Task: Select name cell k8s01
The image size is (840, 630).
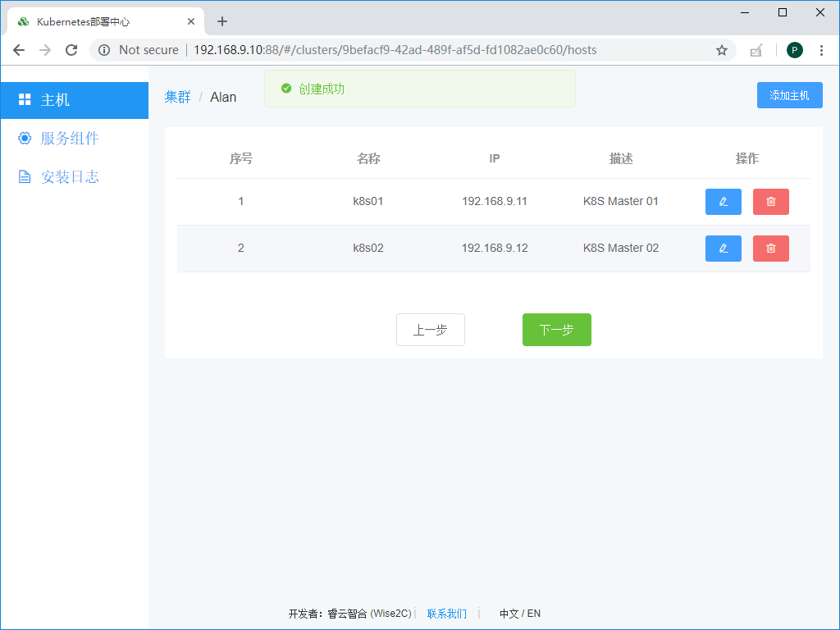Action: (x=368, y=202)
